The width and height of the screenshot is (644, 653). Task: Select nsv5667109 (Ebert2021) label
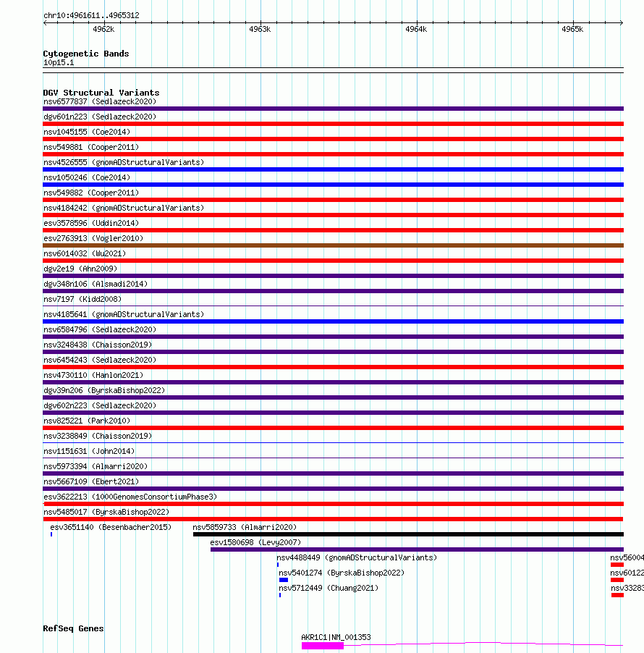[91, 481]
